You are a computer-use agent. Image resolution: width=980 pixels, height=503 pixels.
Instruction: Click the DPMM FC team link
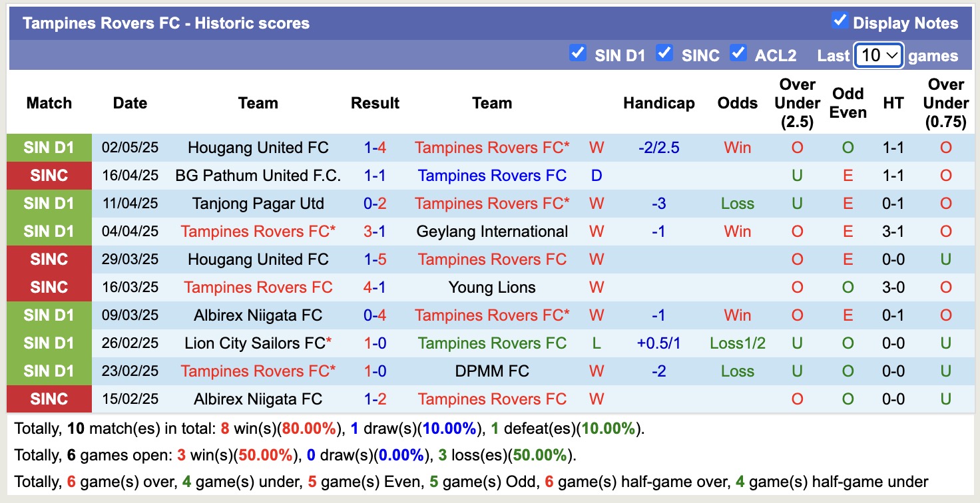click(492, 371)
